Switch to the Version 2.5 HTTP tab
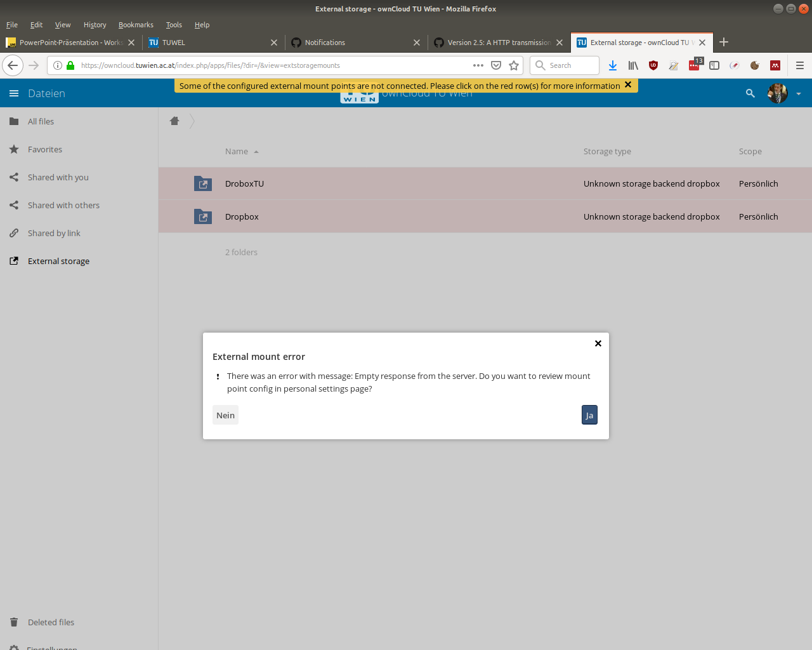This screenshot has width=812, height=650. (498, 43)
